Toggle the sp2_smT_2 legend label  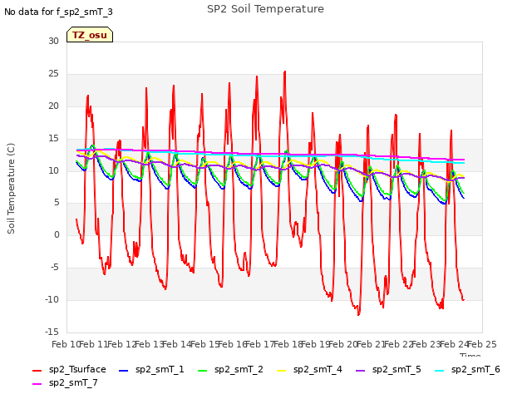tap(239, 369)
